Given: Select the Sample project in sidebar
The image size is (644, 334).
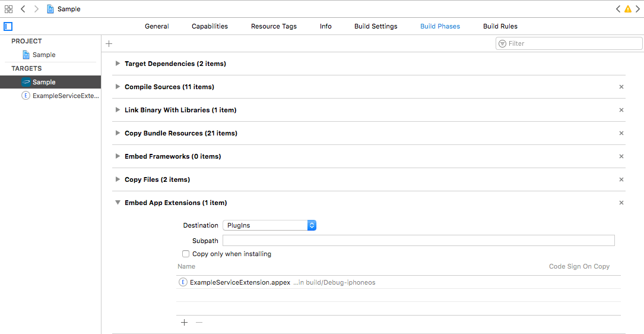Looking at the screenshot, I should 43,55.
